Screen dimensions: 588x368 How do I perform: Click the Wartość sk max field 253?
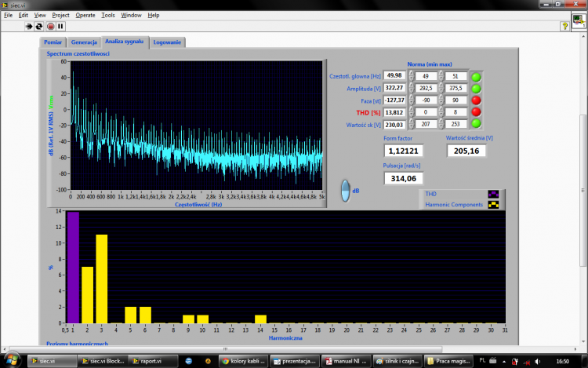click(x=456, y=124)
